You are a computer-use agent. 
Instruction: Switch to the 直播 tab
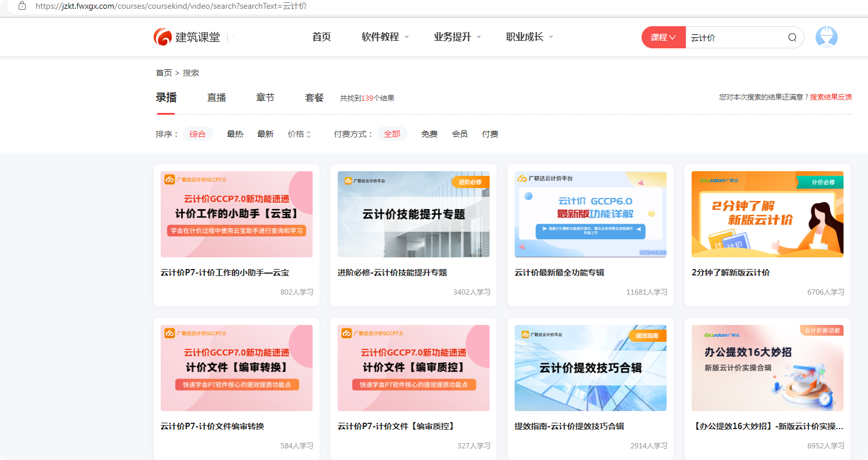217,98
